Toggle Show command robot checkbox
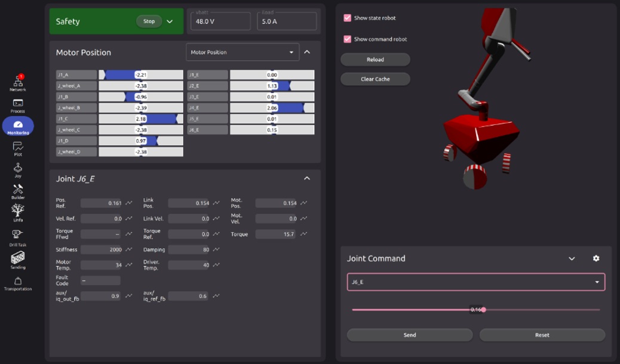The width and height of the screenshot is (620, 364). click(347, 39)
